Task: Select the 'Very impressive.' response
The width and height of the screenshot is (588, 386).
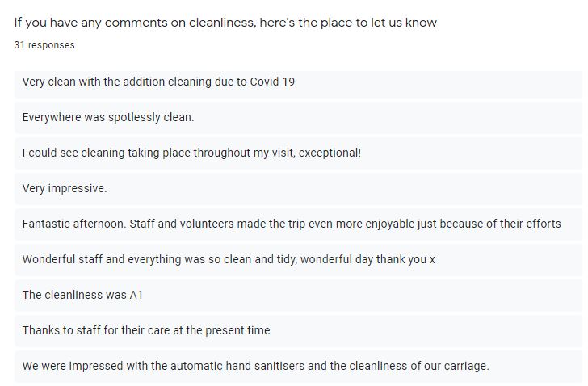Action: 298,188
